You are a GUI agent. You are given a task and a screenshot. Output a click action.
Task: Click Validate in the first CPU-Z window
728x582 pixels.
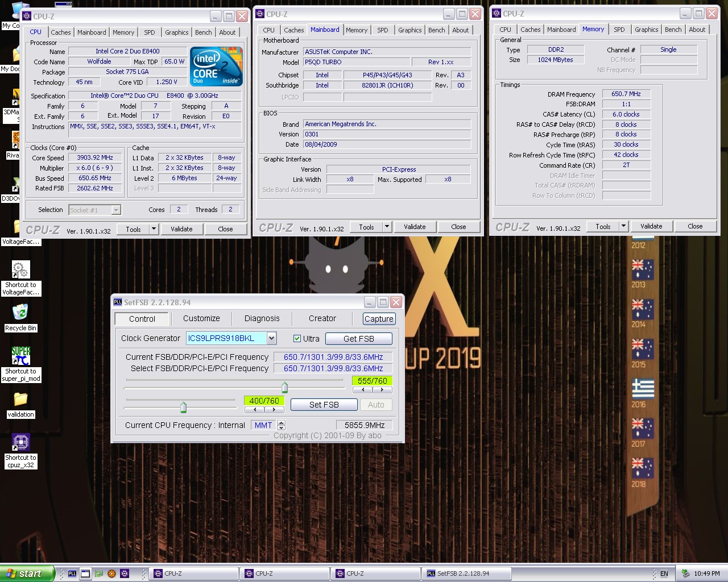181,229
